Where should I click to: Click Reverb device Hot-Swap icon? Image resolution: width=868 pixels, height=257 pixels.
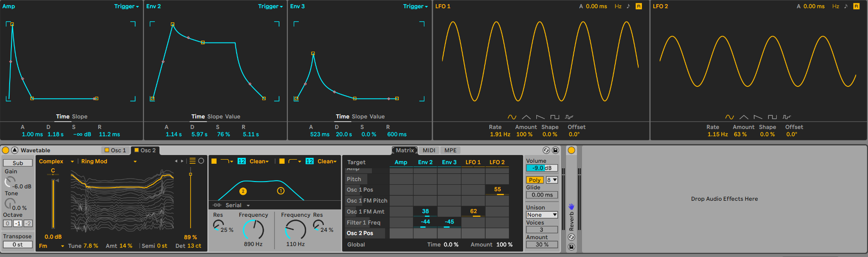tap(572, 237)
